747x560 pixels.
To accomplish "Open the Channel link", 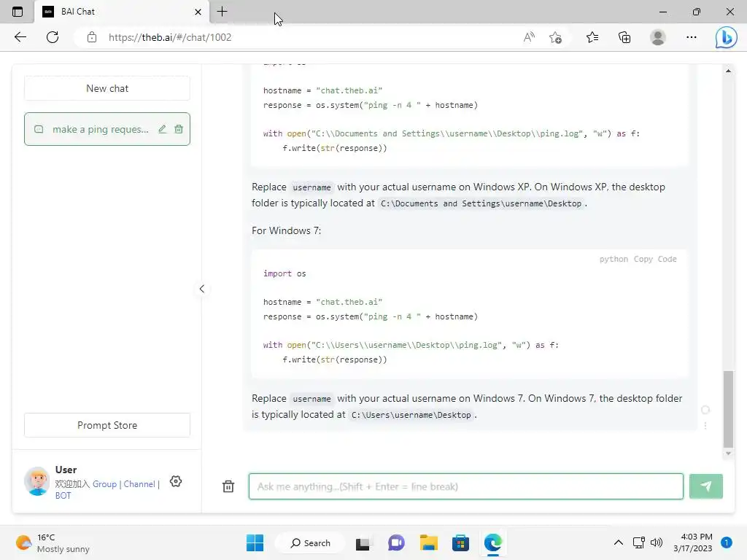I will 139,484.
